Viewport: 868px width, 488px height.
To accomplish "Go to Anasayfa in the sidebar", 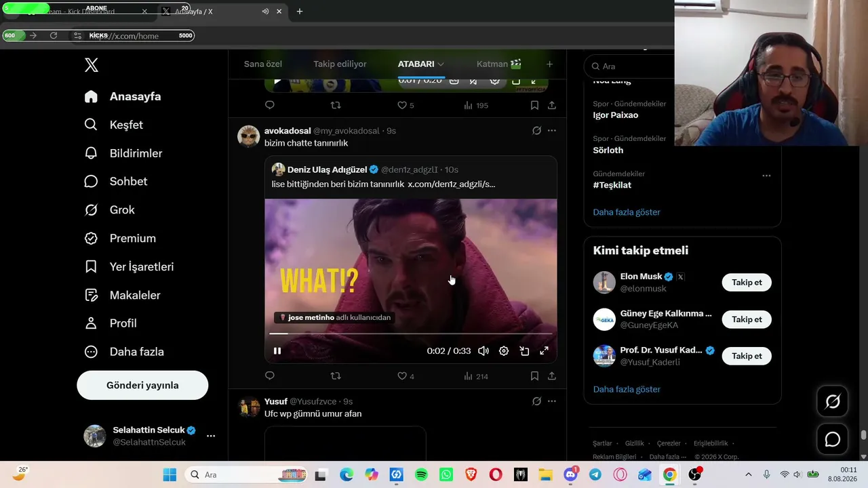I will coord(123,96).
